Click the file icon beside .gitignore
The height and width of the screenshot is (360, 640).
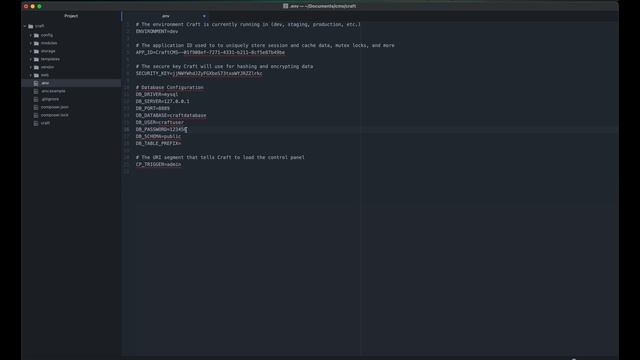(36, 99)
